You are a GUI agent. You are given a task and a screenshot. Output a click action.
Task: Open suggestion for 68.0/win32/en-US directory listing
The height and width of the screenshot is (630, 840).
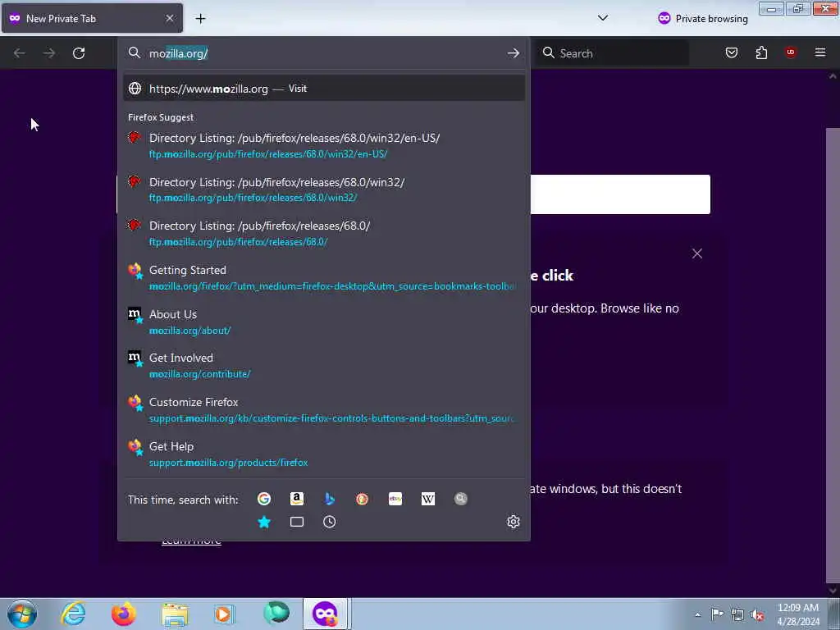click(x=323, y=146)
